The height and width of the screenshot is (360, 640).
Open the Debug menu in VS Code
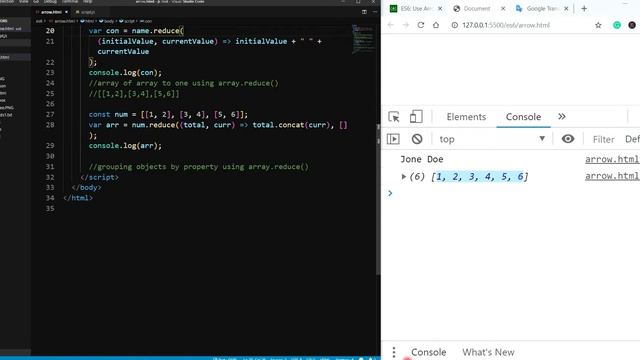[x=50, y=2]
